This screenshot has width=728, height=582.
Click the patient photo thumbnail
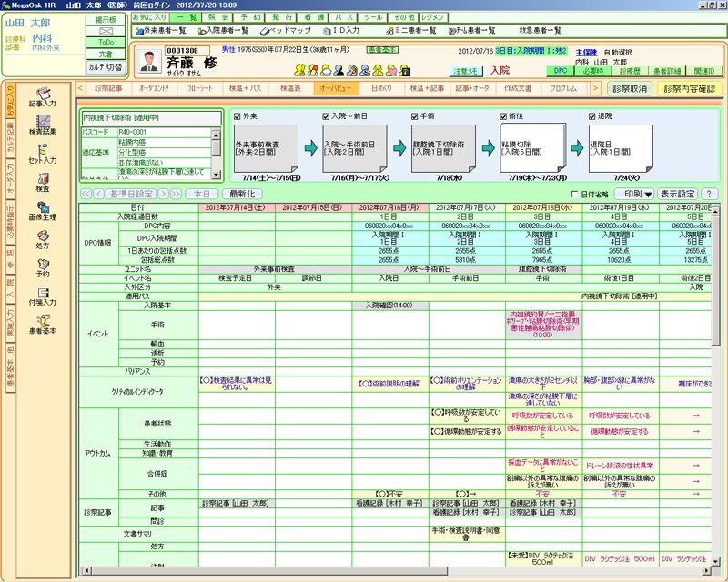tap(149, 62)
